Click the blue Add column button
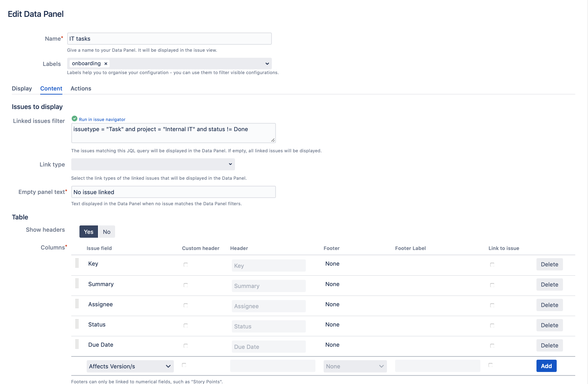The width and height of the screenshot is (588, 384). click(546, 366)
